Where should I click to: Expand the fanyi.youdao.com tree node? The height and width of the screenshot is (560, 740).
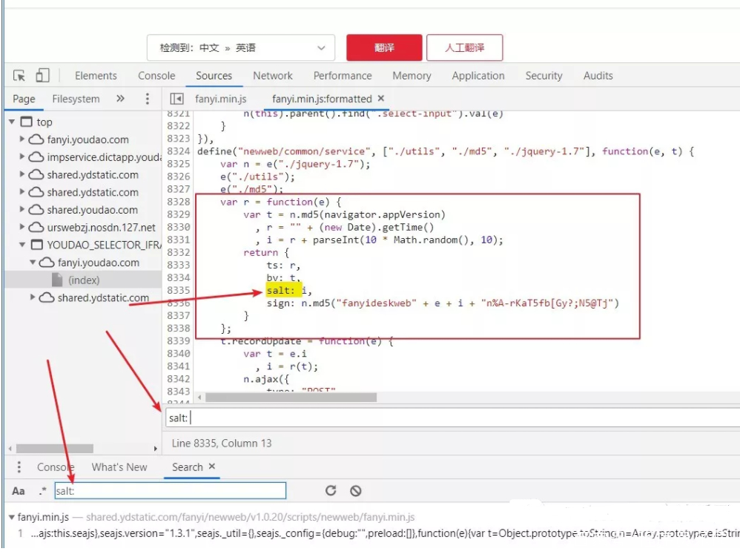(x=23, y=139)
